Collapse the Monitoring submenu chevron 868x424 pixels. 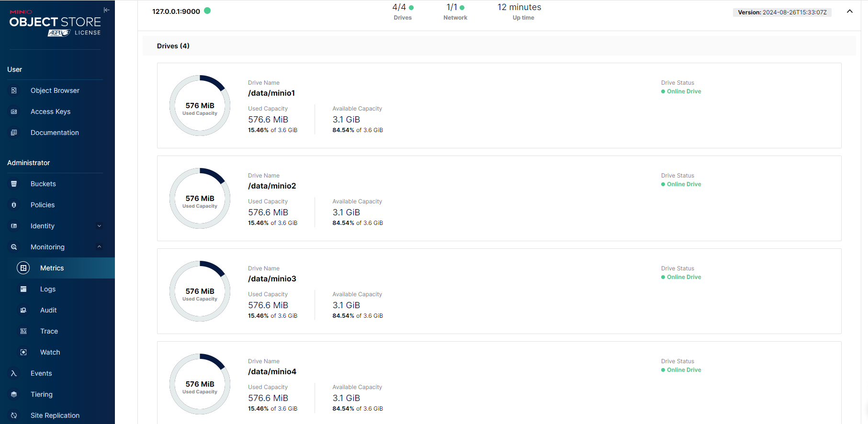(99, 247)
